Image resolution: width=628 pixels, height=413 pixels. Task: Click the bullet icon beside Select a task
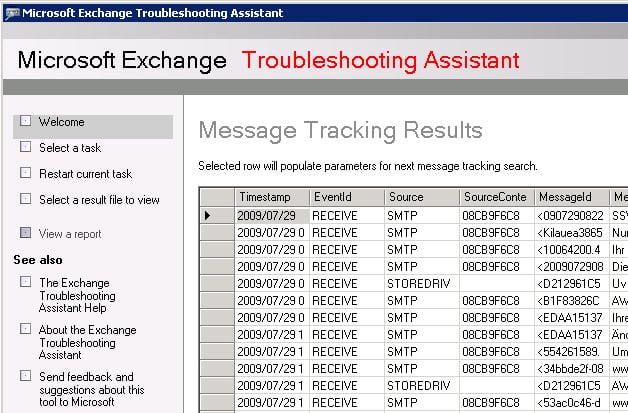25,147
